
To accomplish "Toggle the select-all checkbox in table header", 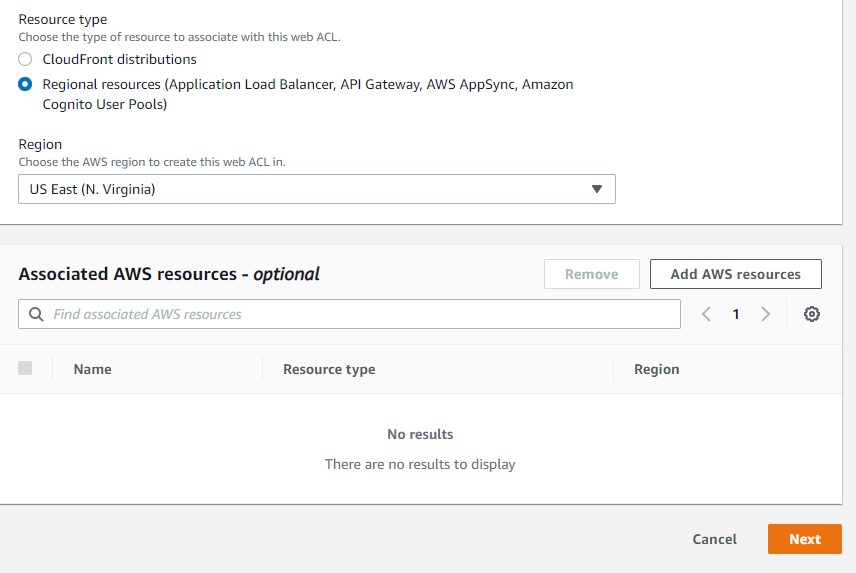I will coord(25,368).
